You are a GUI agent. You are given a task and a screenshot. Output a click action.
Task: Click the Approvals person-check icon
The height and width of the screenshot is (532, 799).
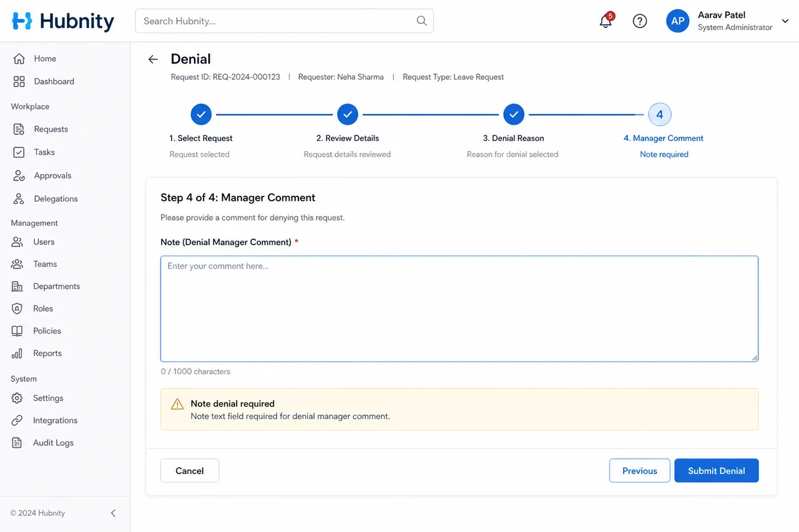[19, 176]
